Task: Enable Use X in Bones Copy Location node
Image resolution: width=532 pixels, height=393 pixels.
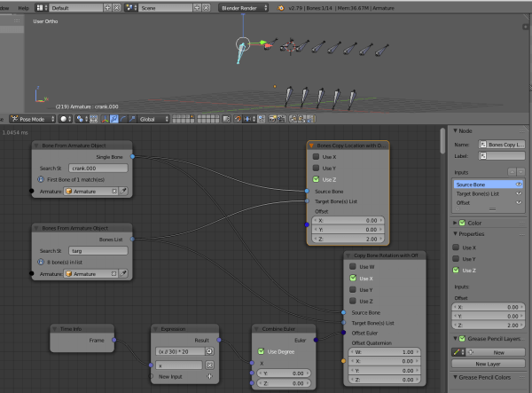Action: pyautogui.click(x=316, y=156)
